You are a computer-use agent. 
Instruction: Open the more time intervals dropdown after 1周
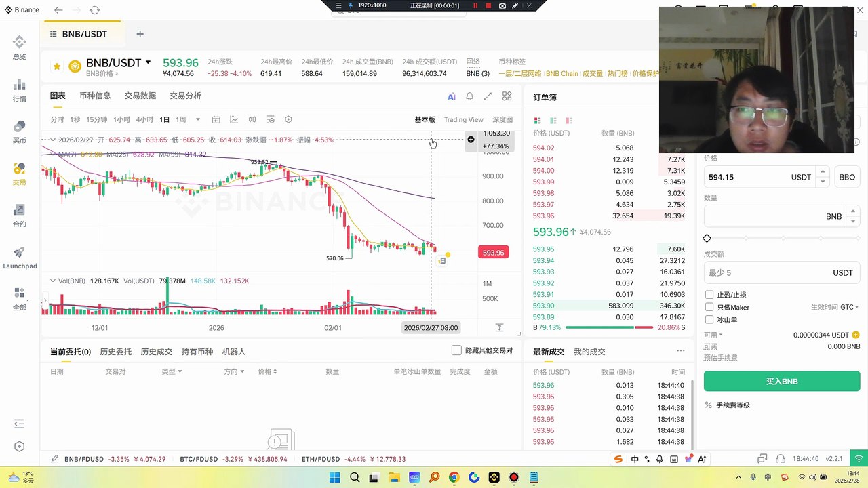[x=198, y=120]
